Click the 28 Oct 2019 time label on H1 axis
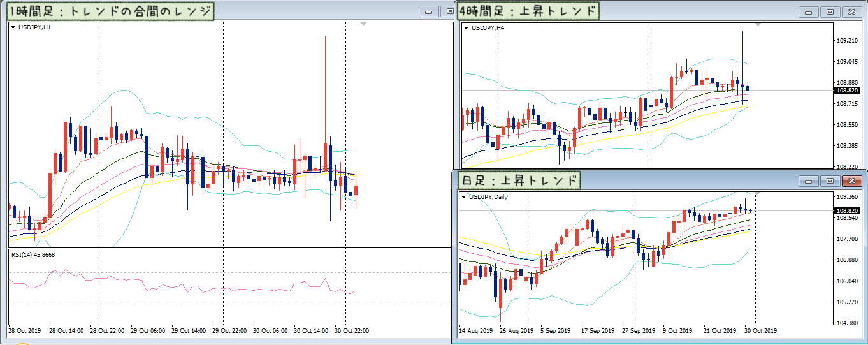 (24, 331)
